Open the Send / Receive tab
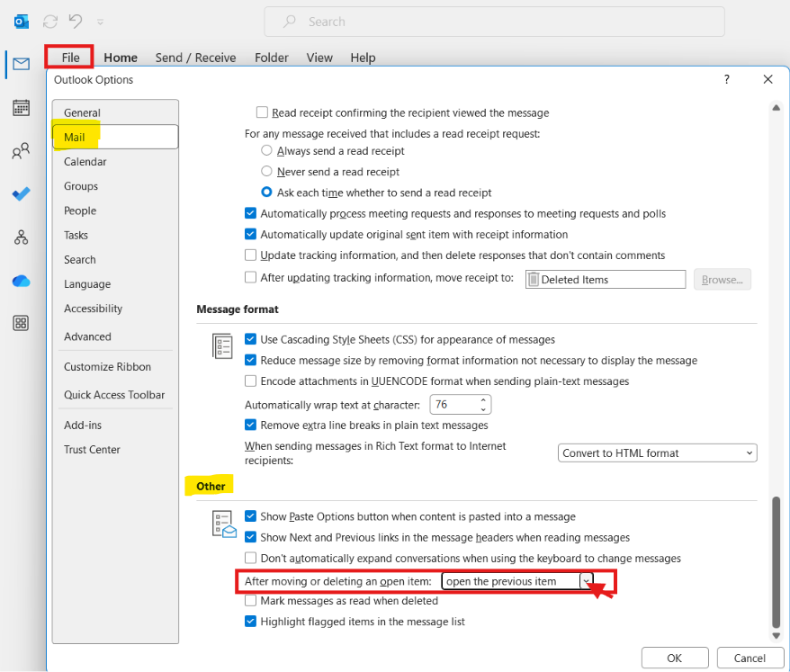Screen dimensions: 790x672 pos(195,58)
